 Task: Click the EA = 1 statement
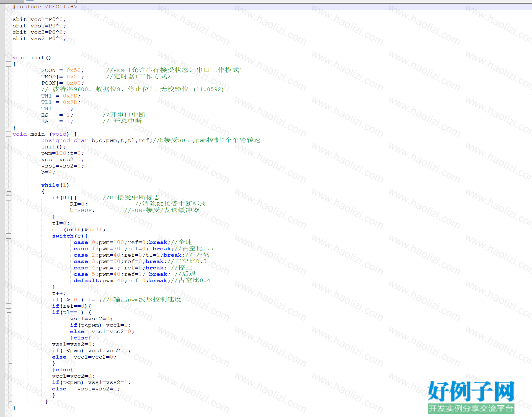click(57, 121)
